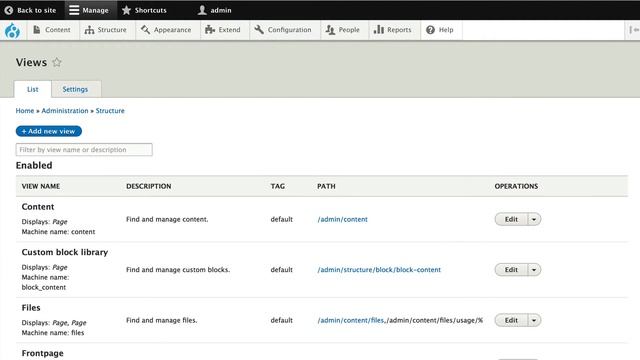Image resolution: width=640 pixels, height=360 pixels.
Task: Click the Content view name
Action: [x=38, y=207]
